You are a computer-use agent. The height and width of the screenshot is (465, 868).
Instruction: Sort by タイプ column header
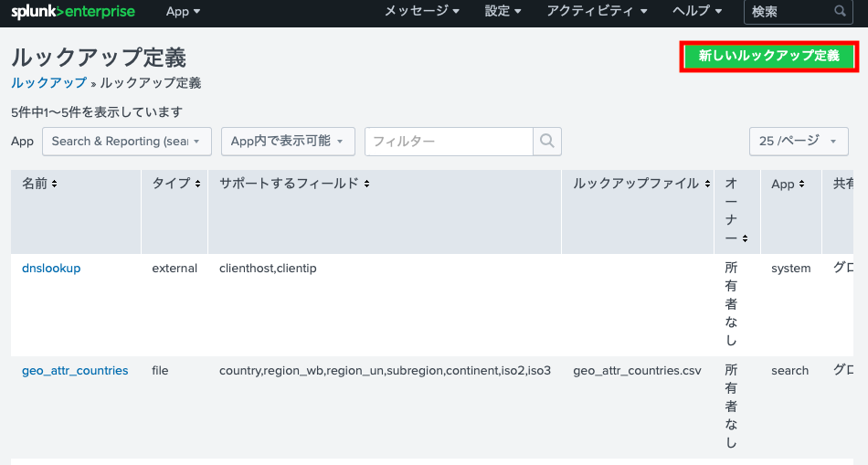coord(176,184)
